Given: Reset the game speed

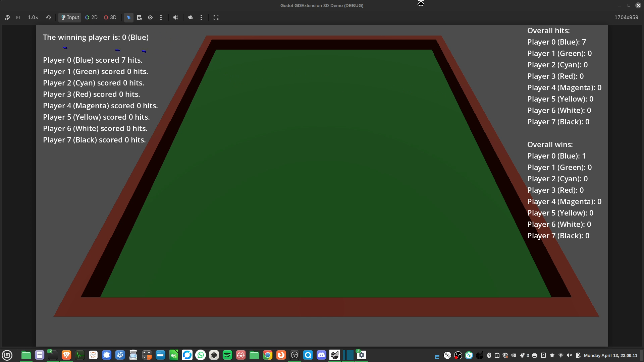Looking at the screenshot, I should pos(48,17).
